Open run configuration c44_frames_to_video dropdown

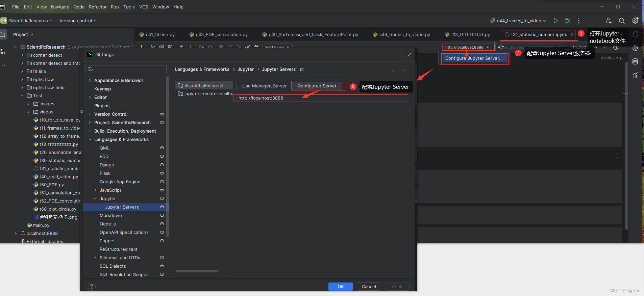(x=518, y=21)
